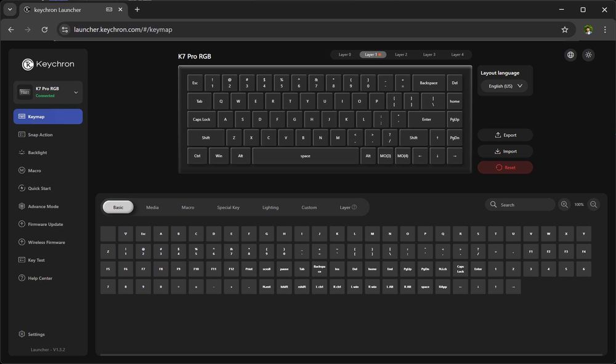Viewport: 616px width, 364px height.
Task: Open Chrome profile avatar
Action: (x=588, y=30)
